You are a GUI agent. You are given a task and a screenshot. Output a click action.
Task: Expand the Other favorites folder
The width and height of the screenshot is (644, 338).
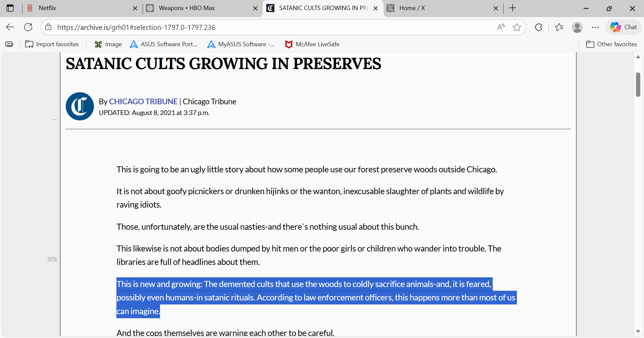[611, 44]
